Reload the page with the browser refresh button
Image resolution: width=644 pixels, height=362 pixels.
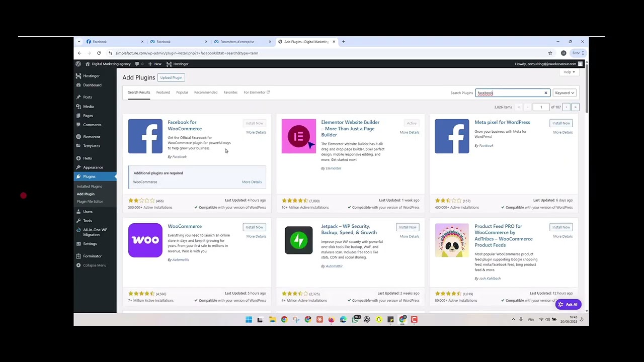99,53
